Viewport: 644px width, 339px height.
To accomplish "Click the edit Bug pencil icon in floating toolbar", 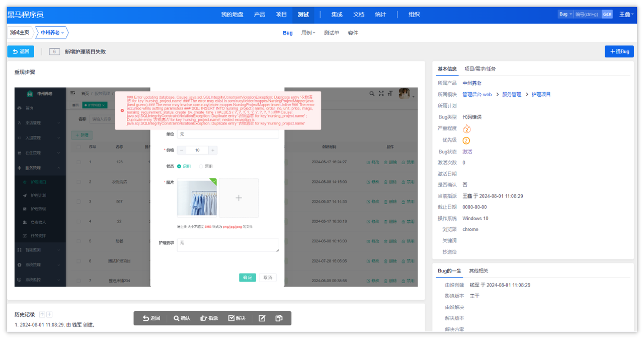I will click(x=262, y=318).
